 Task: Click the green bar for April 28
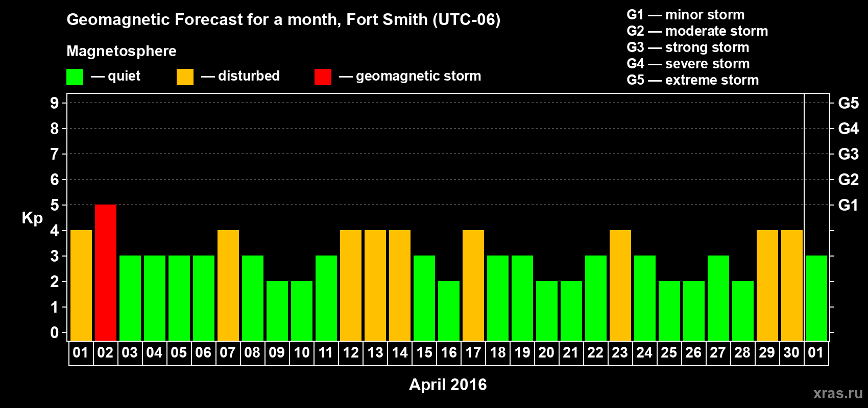click(x=743, y=311)
